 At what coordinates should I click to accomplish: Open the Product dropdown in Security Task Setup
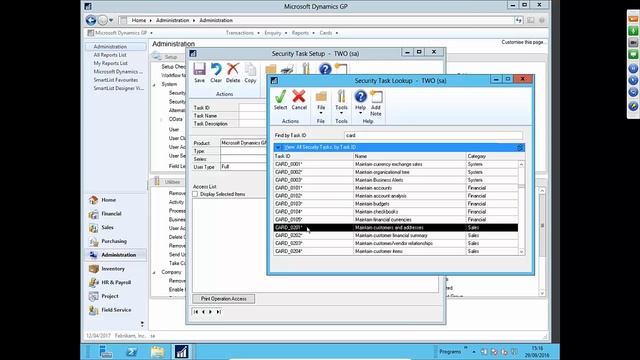(x=244, y=143)
